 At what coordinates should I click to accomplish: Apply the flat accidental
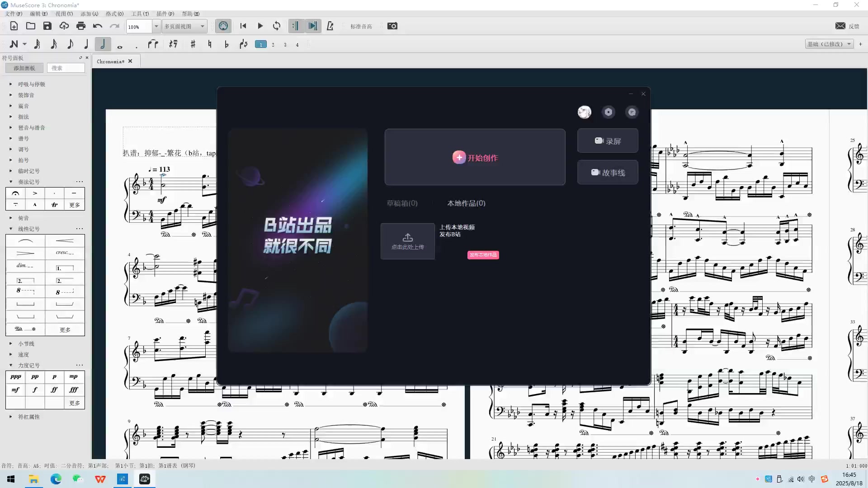tap(226, 44)
